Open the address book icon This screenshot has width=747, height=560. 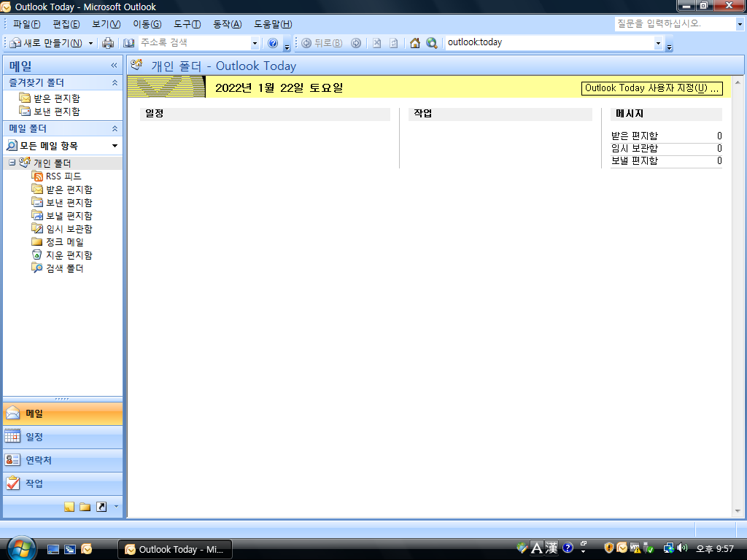tap(128, 43)
